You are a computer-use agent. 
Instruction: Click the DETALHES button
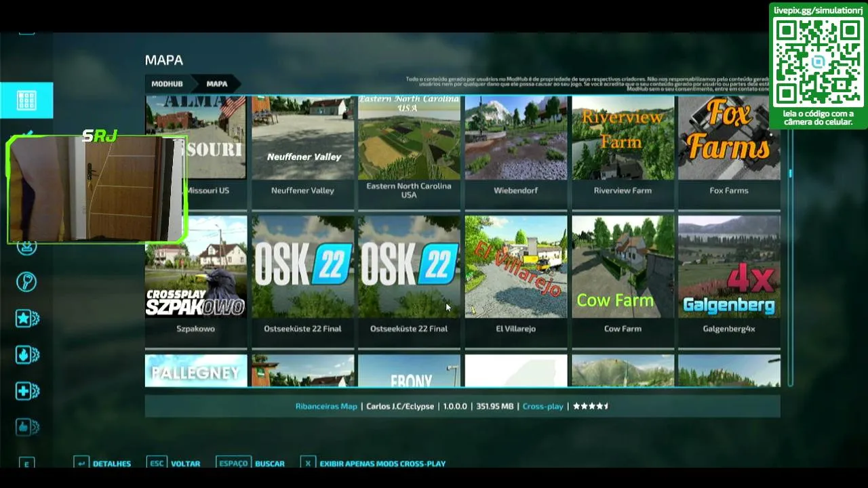click(102, 464)
